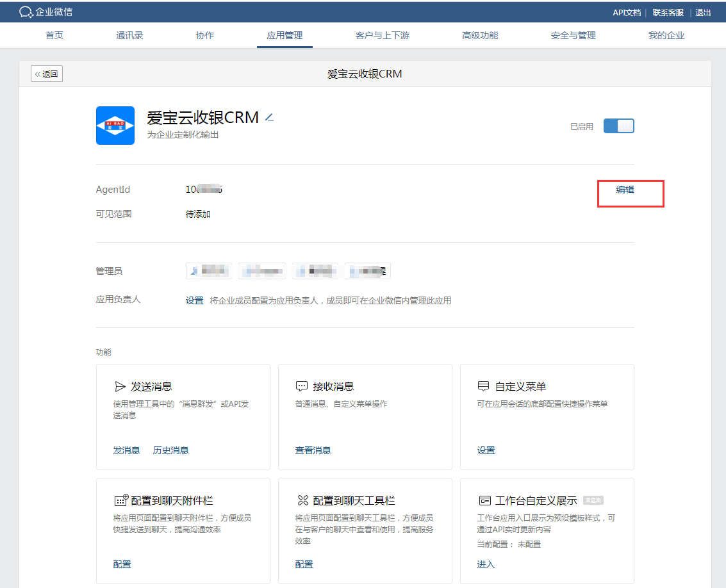Switch to the 高级功能 tab
Viewport: 726px width, 588px height.
pos(480,35)
